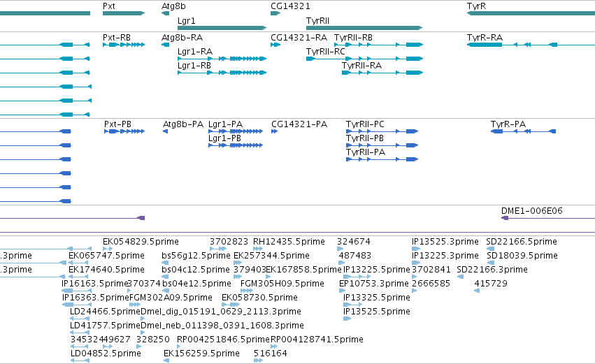Select protein label Atg8b-PA
Image resolution: width=595 pixels, height=364 pixels.
pyautogui.click(x=183, y=124)
